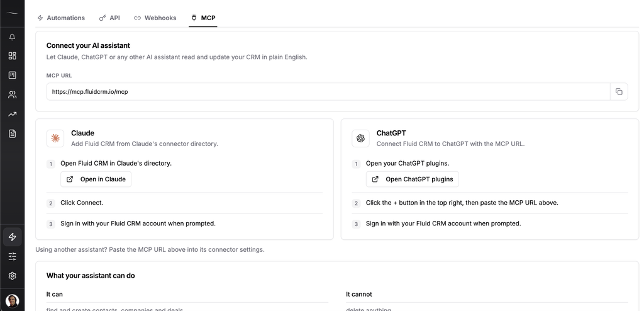Click the 'ChatGPT' card title

(391, 133)
